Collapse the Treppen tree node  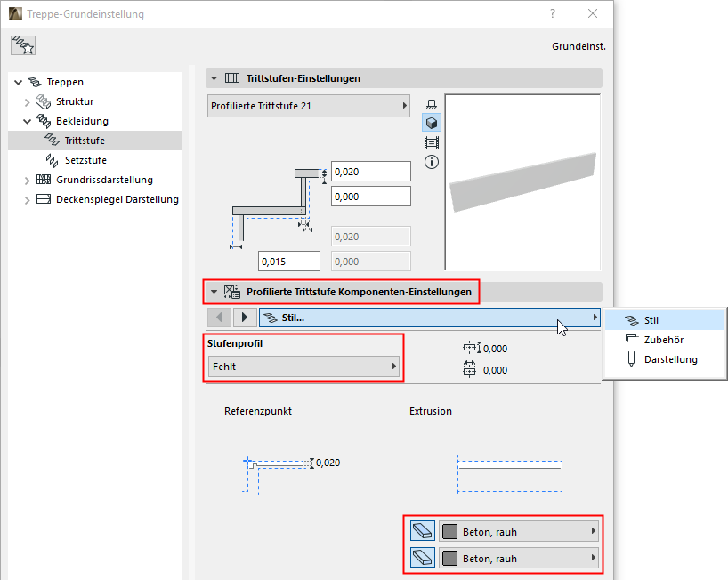coord(18,83)
